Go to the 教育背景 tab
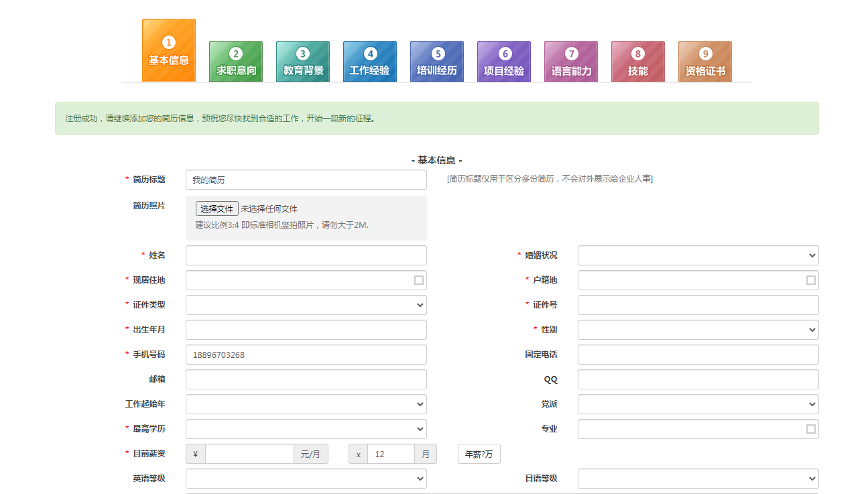The width and height of the screenshot is (868, 494). tap(303, 62)
